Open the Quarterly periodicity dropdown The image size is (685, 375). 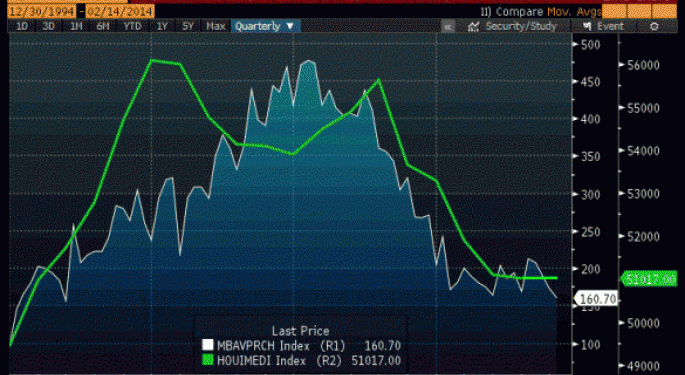click(265, 26)
